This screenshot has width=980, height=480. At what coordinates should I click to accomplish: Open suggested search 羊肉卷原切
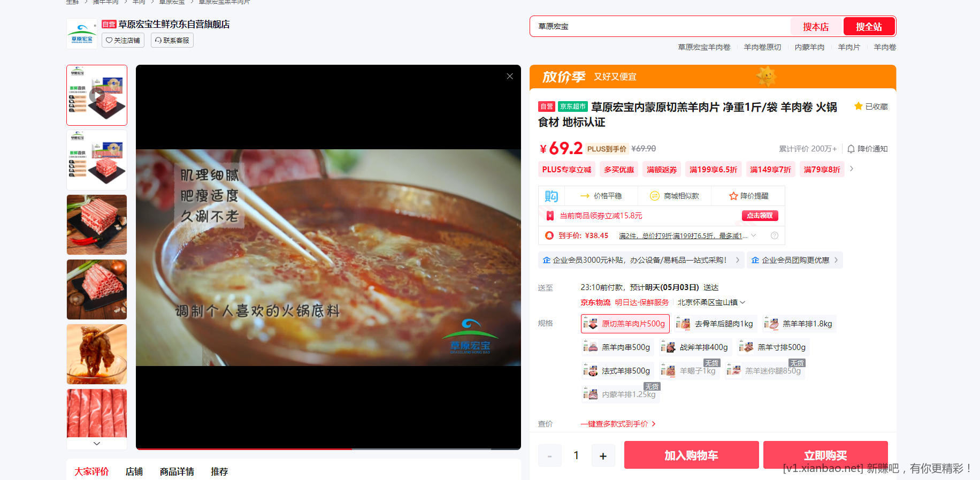click(762, 47)
